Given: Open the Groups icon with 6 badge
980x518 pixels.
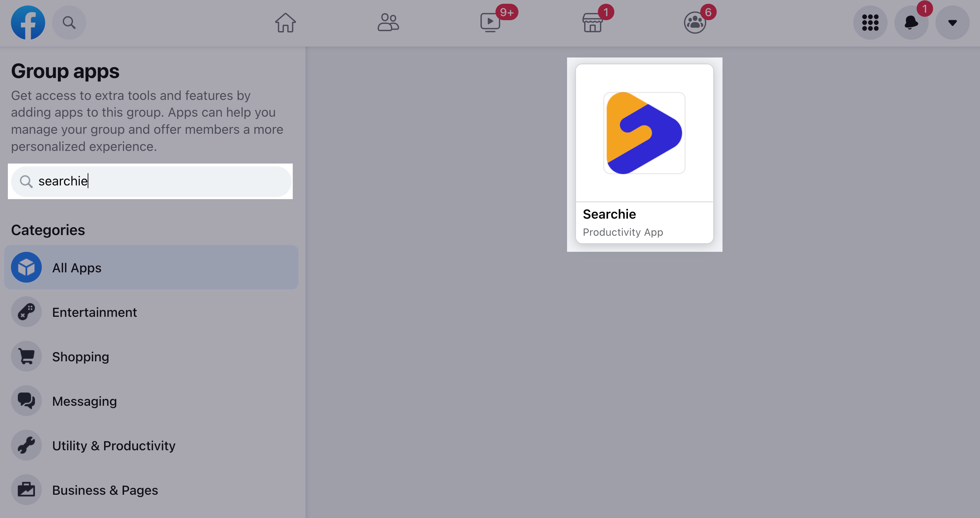Looking at the screenshot, I should 695,23.
